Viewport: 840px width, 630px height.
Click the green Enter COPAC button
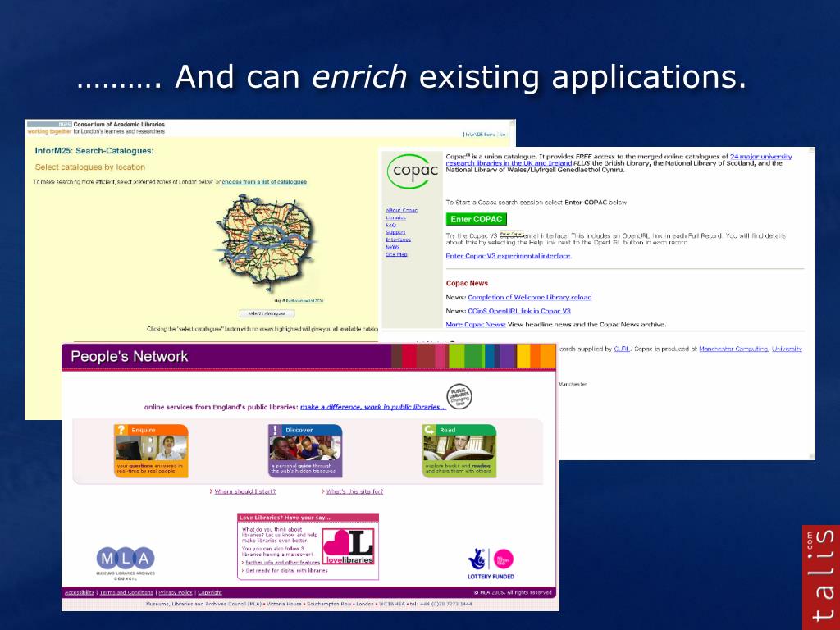476,219
